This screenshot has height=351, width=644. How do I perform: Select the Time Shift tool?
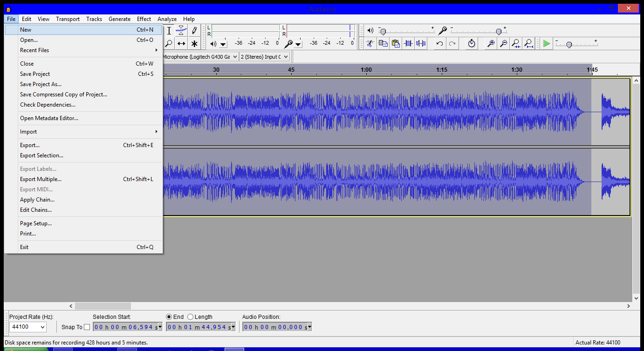pos(181,44)
